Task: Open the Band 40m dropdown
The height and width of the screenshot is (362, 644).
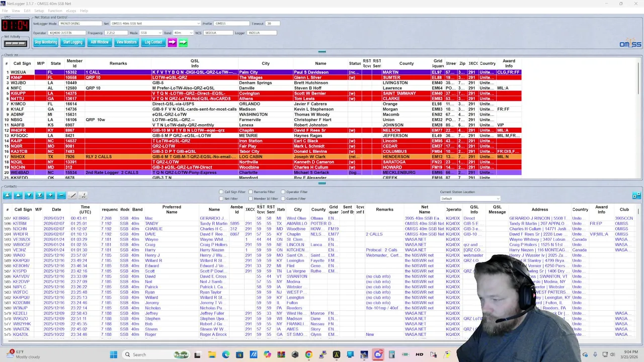Action: pos(184,33)
